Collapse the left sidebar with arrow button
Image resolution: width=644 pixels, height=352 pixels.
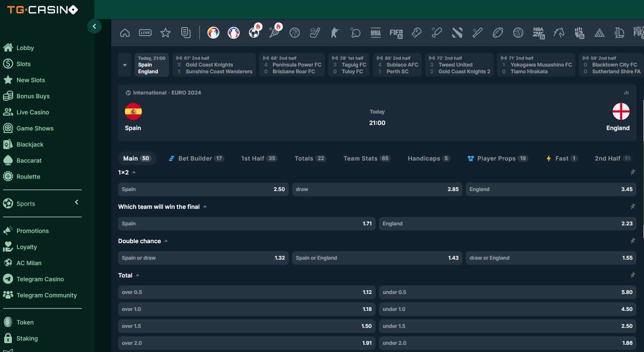point(94,26)
